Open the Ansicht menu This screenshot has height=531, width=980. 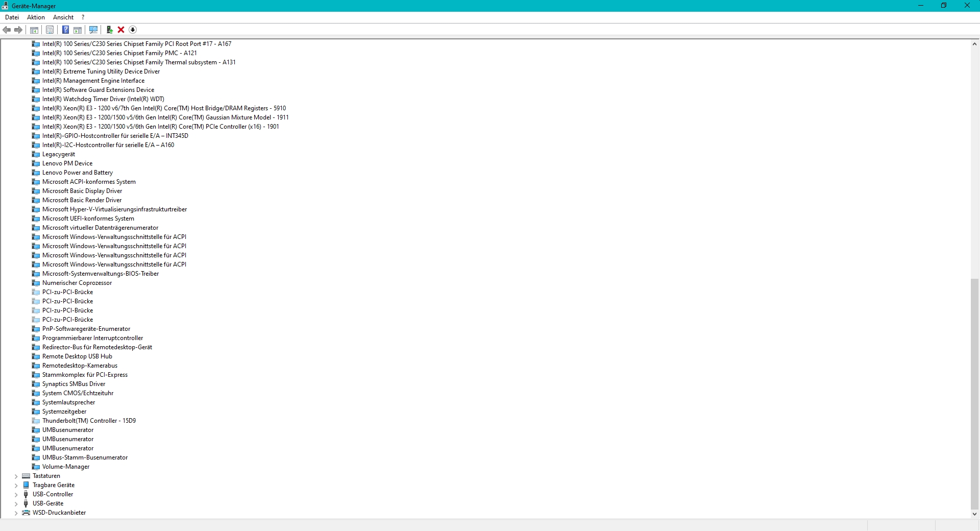pyautogui.click(x=63, y=17)
